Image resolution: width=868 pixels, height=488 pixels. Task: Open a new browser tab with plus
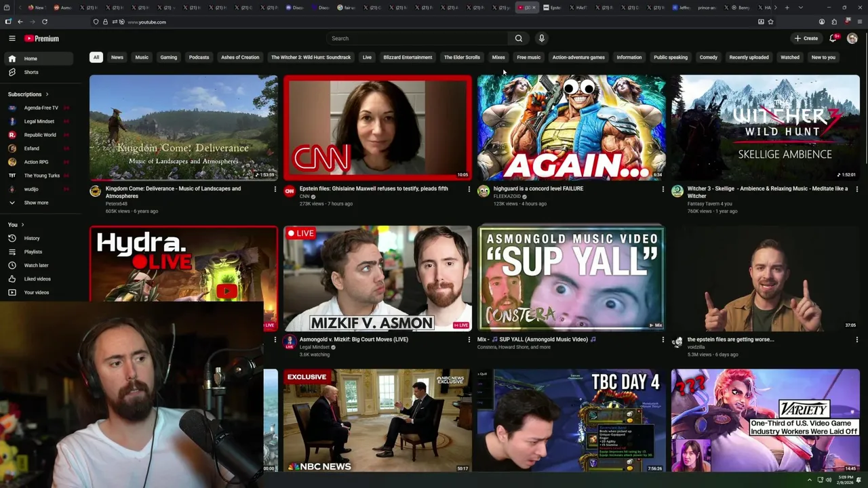pos(787,7)
